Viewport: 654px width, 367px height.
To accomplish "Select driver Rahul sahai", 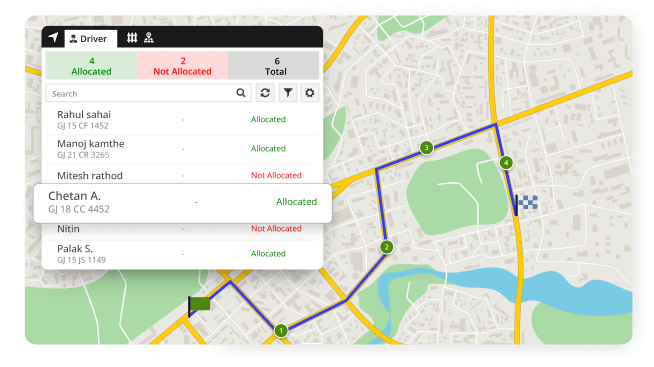I will tap(183, 120).
